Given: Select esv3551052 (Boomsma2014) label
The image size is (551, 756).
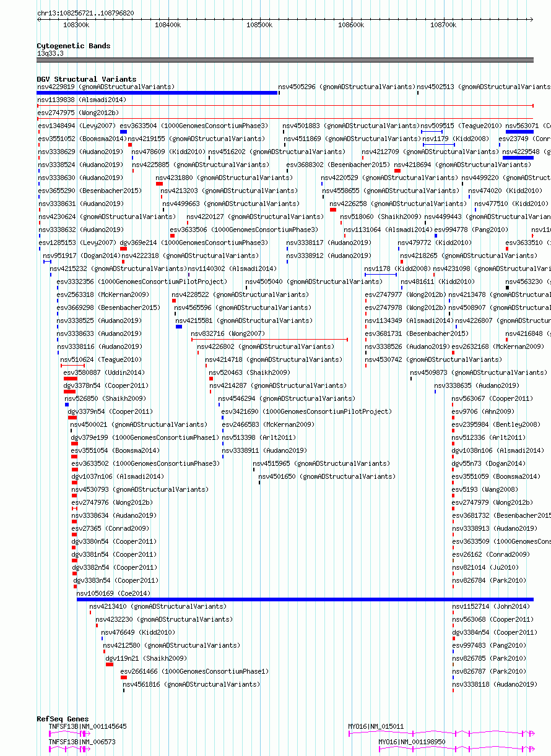Looking at the screenshot, I should click(82, 139).
